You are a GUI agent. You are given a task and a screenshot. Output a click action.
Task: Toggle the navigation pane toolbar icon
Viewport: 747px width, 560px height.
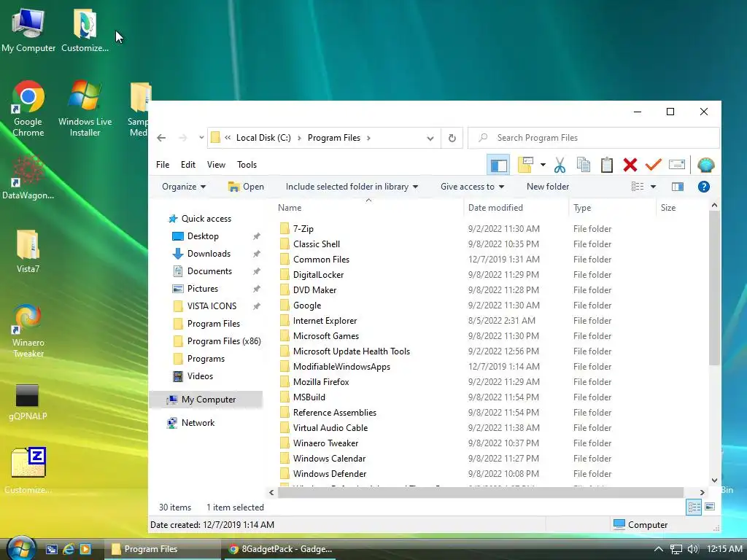[x=498, y=166]
